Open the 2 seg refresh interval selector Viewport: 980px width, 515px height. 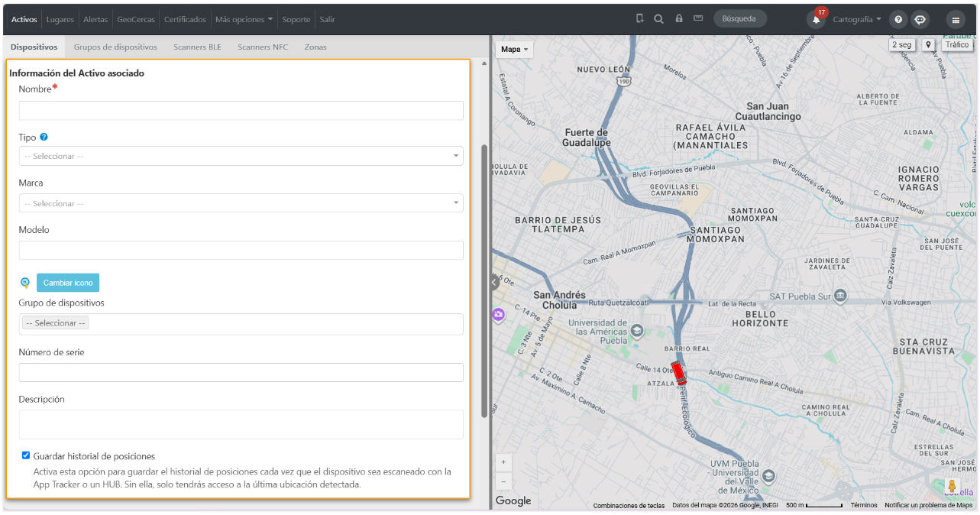pyautogui.click(x=902, y=45)
